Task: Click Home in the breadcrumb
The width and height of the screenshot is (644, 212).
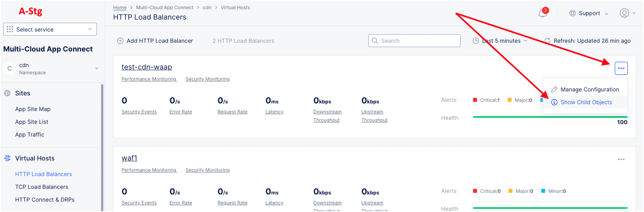Action: click(120, 8)
